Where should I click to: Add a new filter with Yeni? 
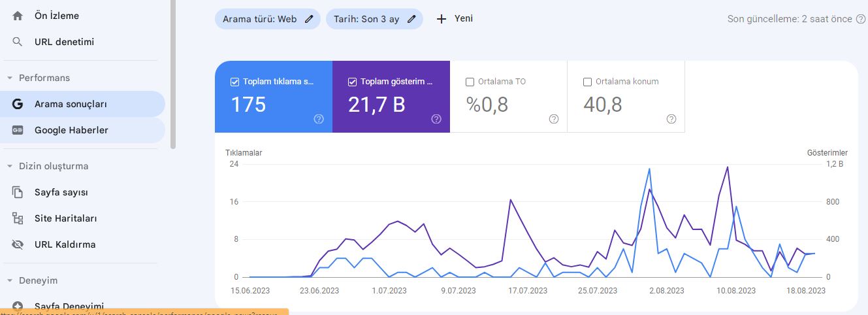pos(455,19)
